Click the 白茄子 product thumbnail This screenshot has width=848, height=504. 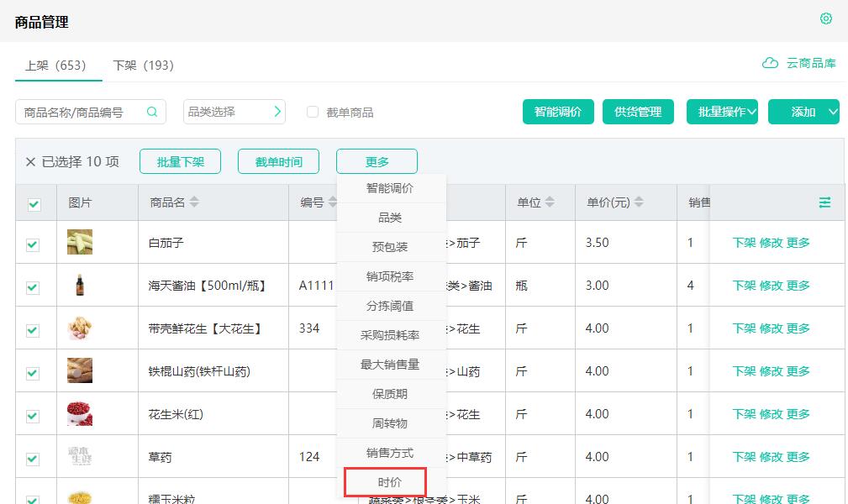click(x=79, y=243)
